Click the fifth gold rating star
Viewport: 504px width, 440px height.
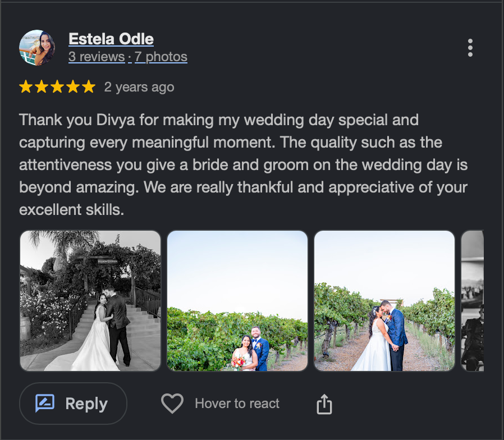[89, 87]
